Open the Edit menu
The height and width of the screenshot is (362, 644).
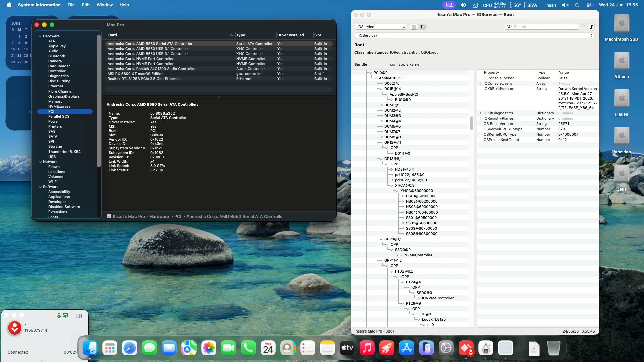[x=86, y=5]
